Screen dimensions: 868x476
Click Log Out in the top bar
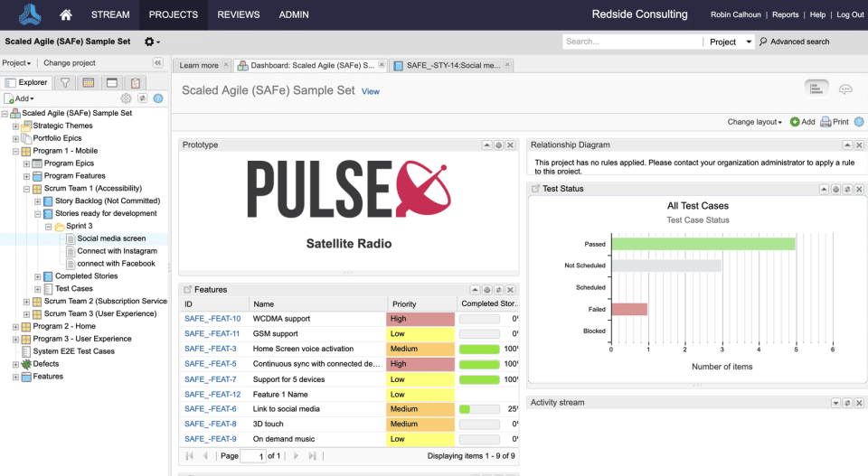[850, 15]
